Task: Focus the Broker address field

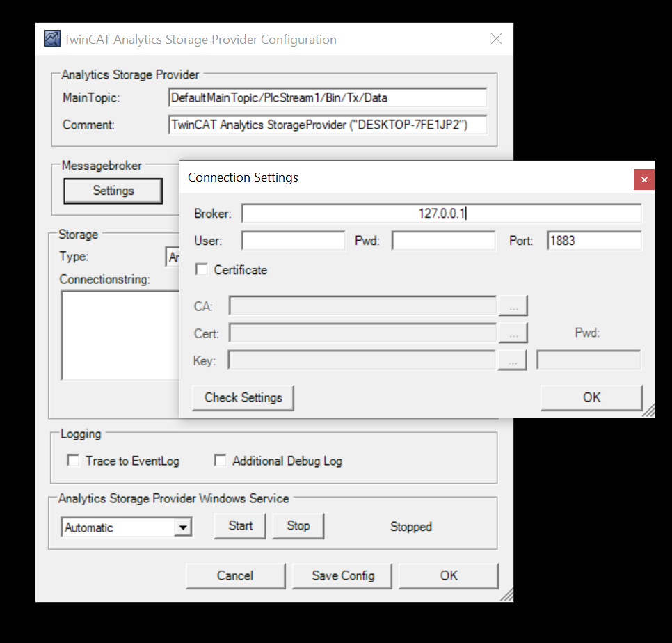Action: [442, 213]
